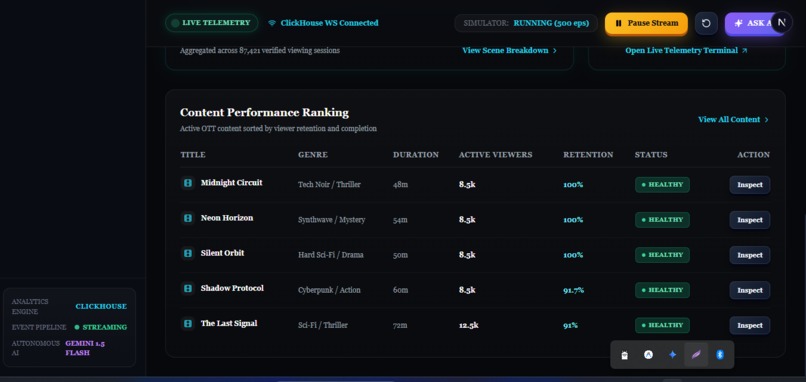Screen dimensions: 806x382
Task: Click the film icon beside Midnight Circuit
Action: tap(188, 183)
